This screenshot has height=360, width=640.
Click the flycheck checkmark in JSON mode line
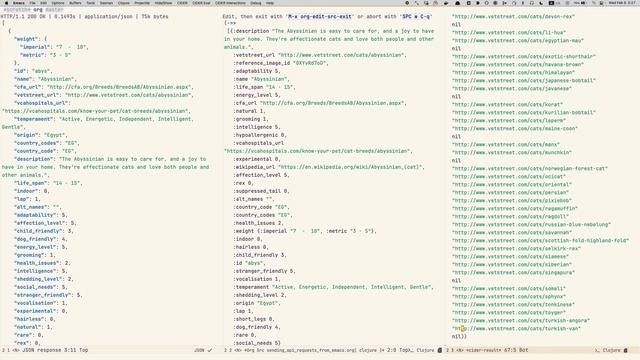[x=210, y=350]
